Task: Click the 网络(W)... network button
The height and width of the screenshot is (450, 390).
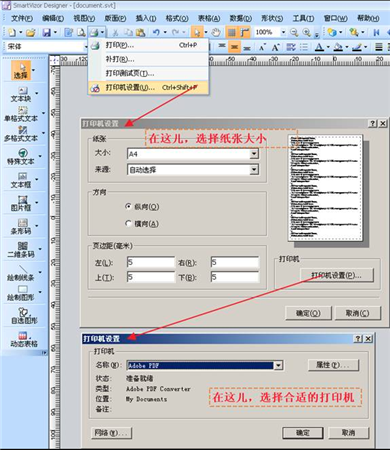Action: point(111,433)
